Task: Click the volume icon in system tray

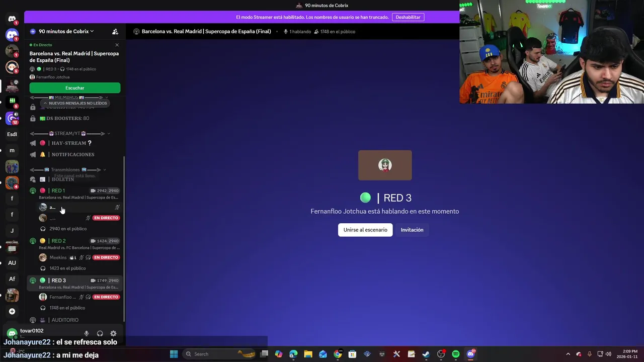Action: click(x=608, y=354)
